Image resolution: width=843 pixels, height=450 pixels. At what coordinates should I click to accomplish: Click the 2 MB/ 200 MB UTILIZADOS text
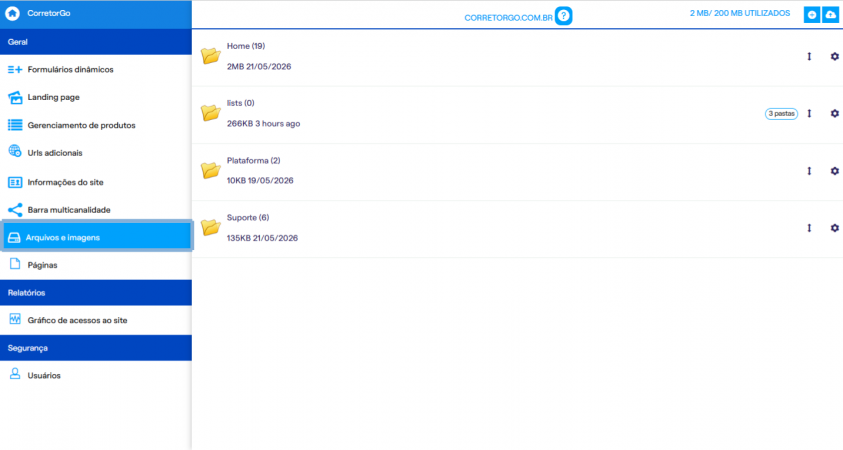pyautogui.click(x=740, y=13)
